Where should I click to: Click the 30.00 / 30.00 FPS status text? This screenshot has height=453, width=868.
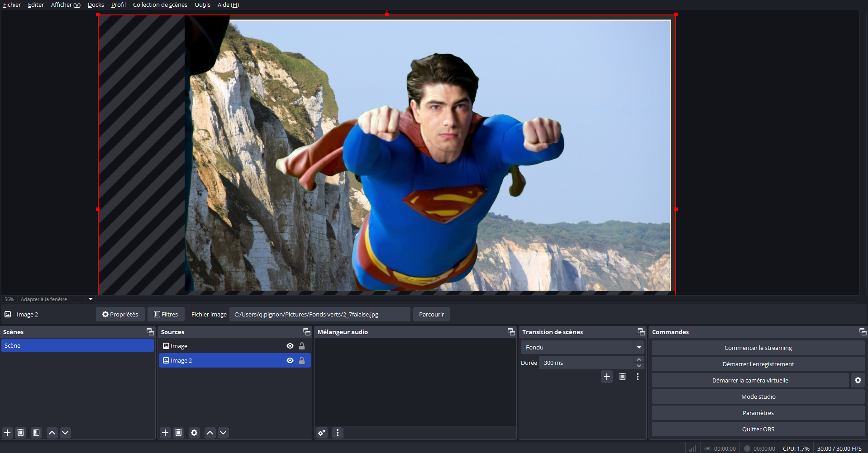[839, 448]
